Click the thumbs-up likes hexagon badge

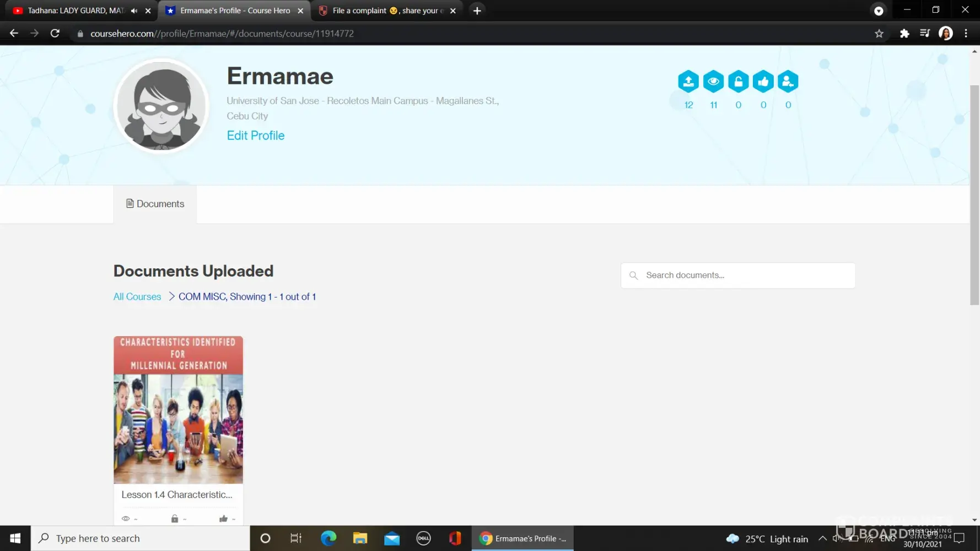763,82
